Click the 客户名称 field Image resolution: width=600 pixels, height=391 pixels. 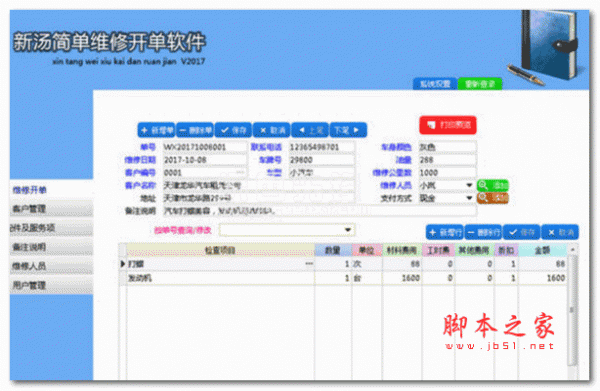(x=259, y=185)
